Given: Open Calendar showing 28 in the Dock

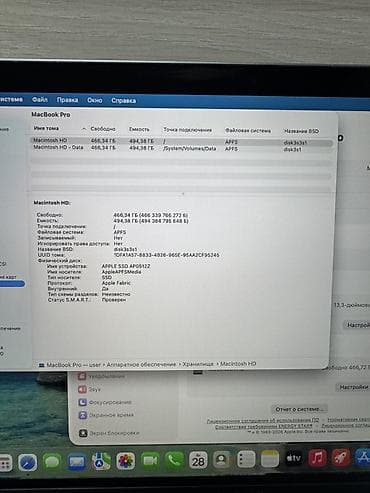Looking at the screenshot, I should (x=198, y=461).
